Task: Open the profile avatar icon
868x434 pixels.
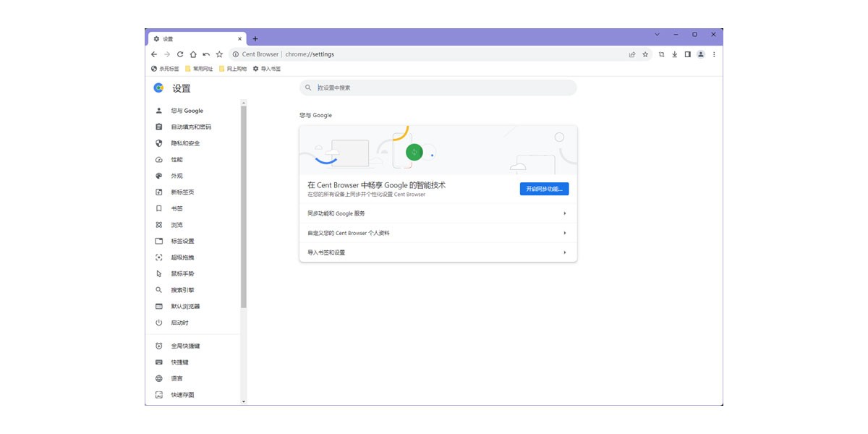Action: click(x=700, y=54)
